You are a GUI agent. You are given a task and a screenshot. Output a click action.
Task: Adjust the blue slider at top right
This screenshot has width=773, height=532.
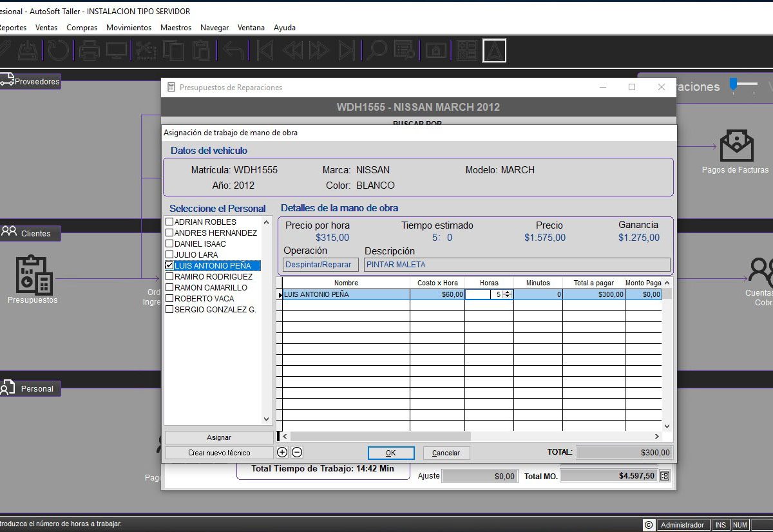(734, 84)
